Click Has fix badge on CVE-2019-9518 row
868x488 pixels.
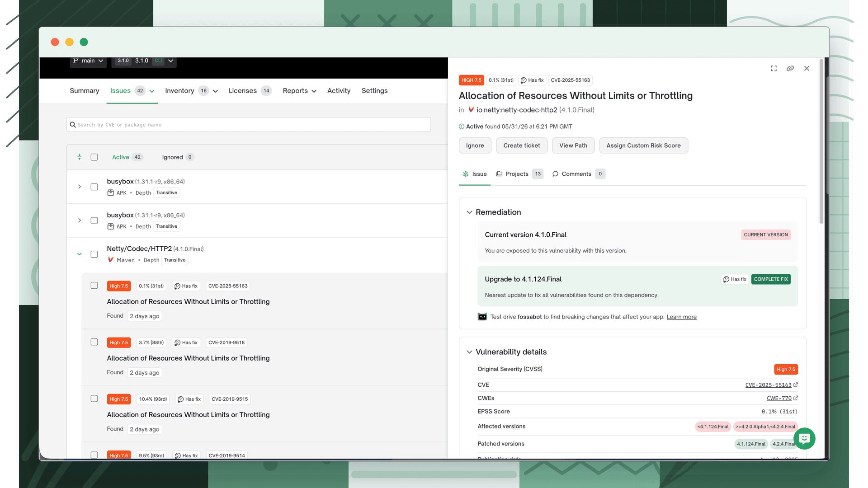pyautogui.click(x=186, y=343)
